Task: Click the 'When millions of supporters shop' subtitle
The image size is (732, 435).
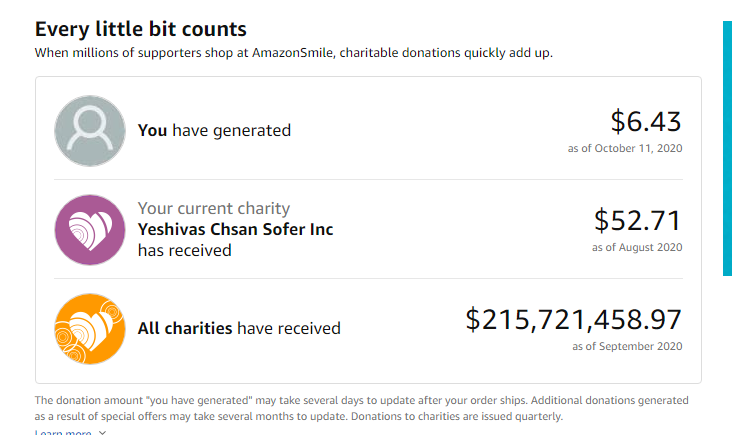Action: pyautogui.click(x=293, y=52)
